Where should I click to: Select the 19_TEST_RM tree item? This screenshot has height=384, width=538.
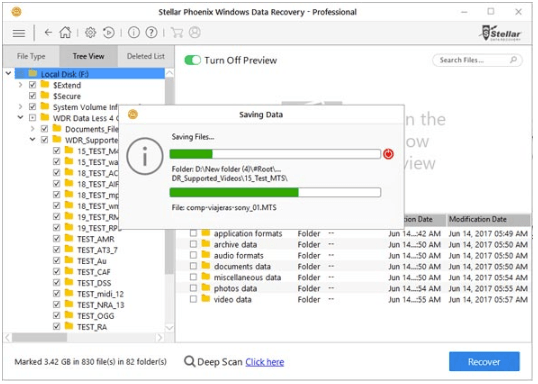tap(97, 217)
